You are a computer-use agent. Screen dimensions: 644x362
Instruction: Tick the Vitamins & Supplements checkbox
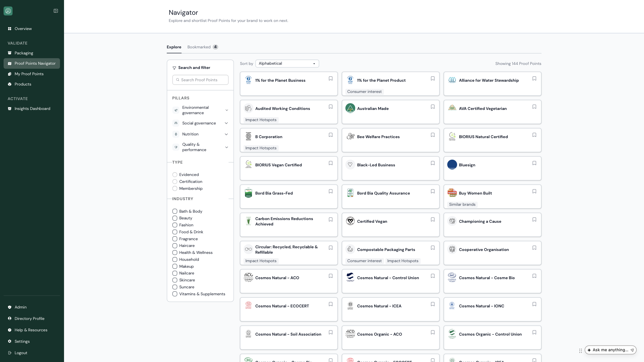pos(175,294)
